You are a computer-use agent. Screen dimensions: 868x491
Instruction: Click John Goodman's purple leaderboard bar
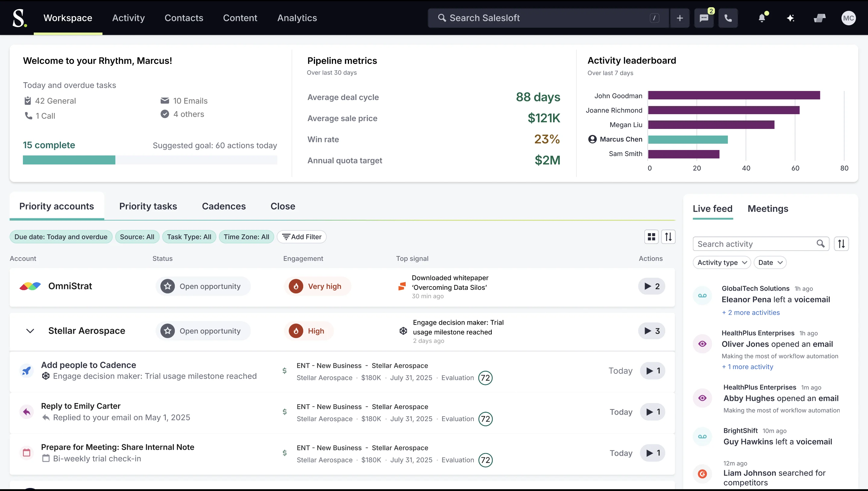click(x=734, y=95)
